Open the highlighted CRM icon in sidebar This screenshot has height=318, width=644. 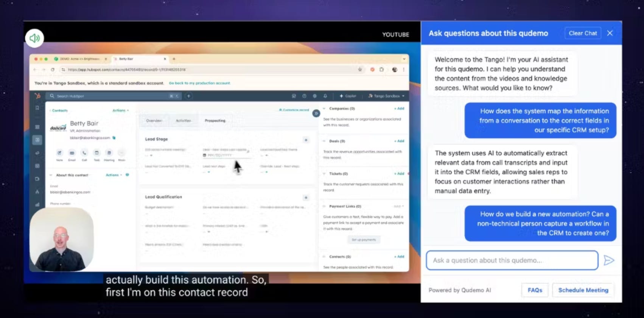pos(37,140)
